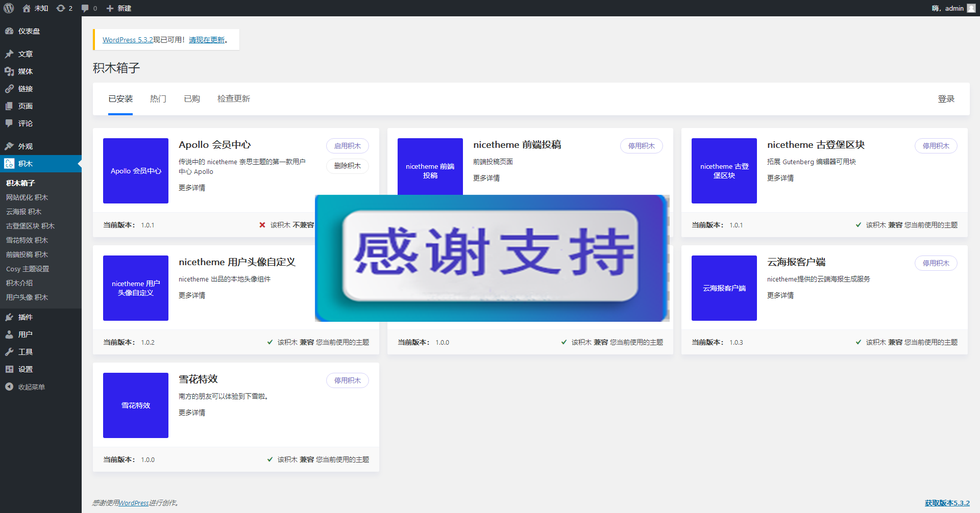980x513 pixels.
Task: Switch to the 已购 tab
Action: tap(192, 99)
